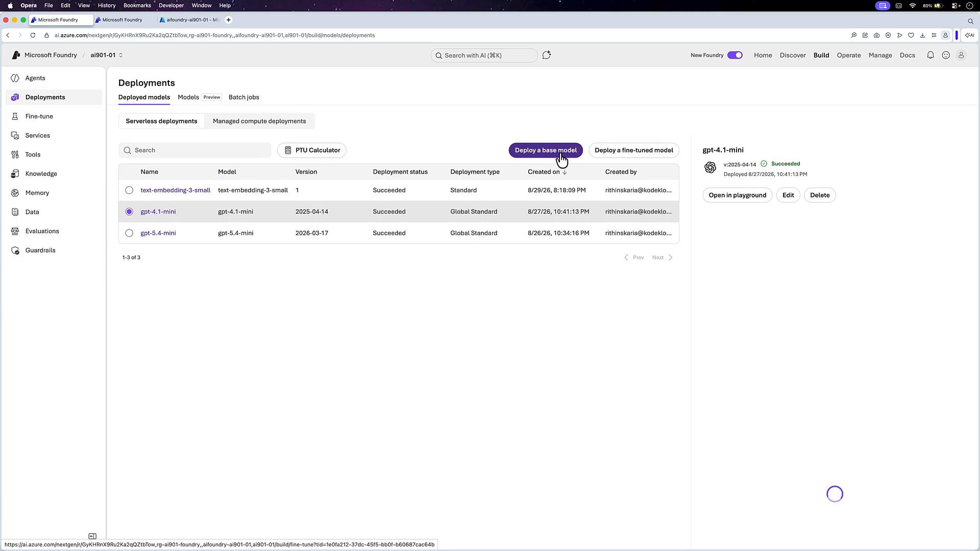This screenshot has width=980, height=551.
Task: Open the PTU Calculator
Action: (312, 151)
